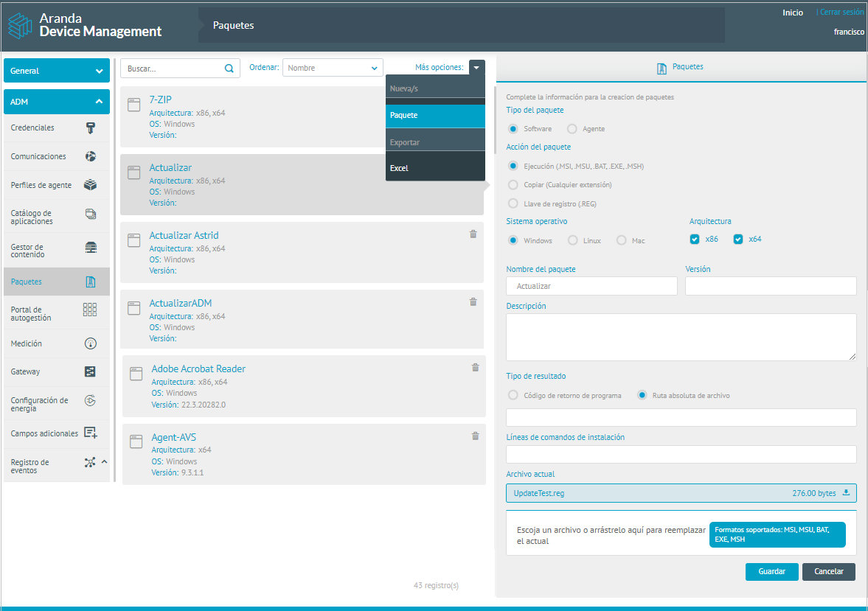The width and height of the screenshot is (868, 611).
Task: Click the file drop zone to replace file
Action: click(x=681, y=534)
